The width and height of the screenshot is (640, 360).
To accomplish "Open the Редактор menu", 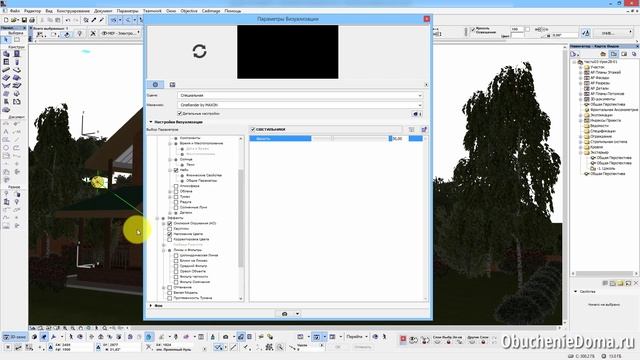I will pyautogui.click(x=32, y=11).
